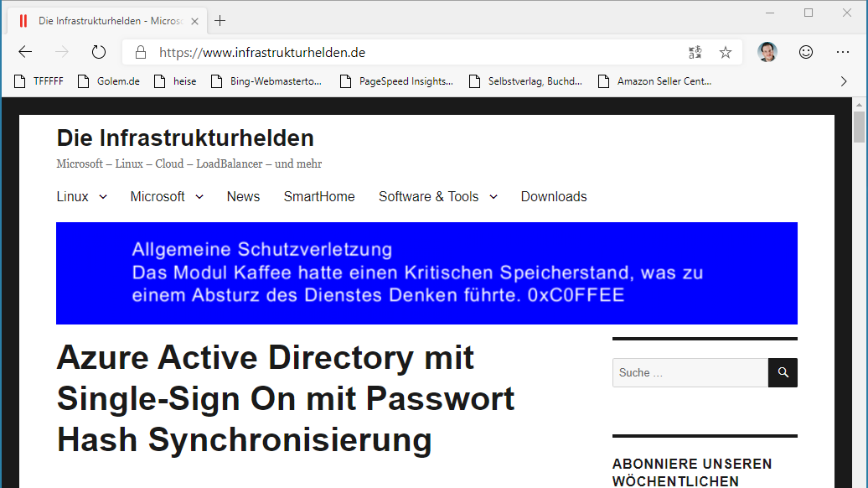Screen dimensions: 868x488
Task: Expand the Software & Tools chevron
Action: [x=493, y=197]
